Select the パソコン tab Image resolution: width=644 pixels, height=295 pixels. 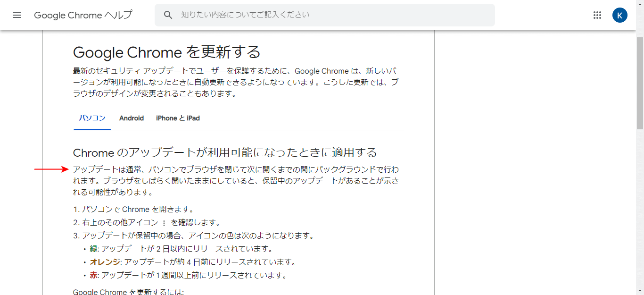tap(92, 118)
